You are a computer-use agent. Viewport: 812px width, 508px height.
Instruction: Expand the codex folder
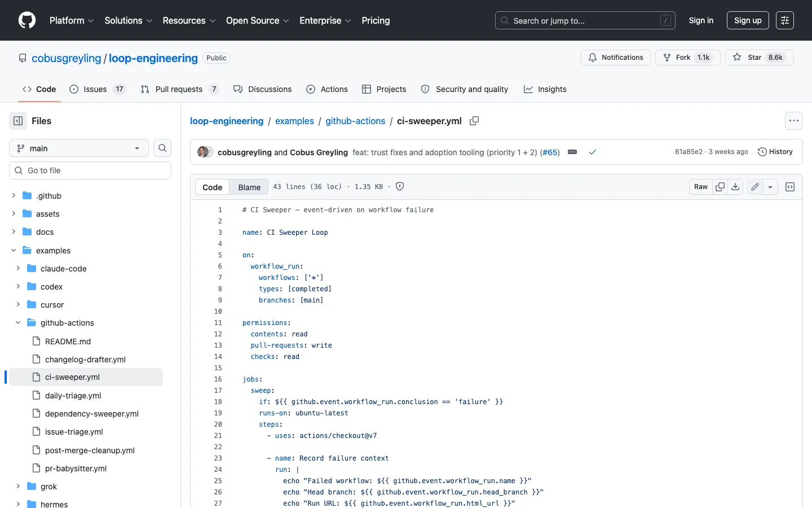[x=18, y=287]
